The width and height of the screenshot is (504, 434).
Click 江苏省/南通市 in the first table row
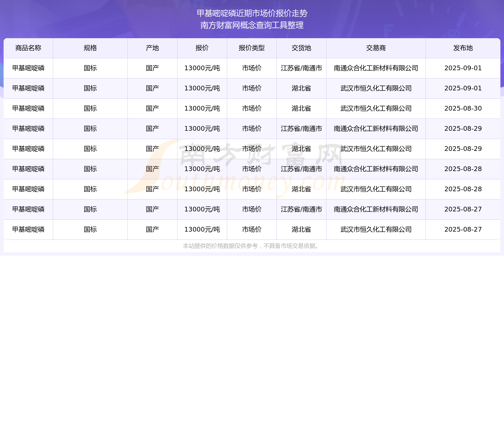coord(301,68)
